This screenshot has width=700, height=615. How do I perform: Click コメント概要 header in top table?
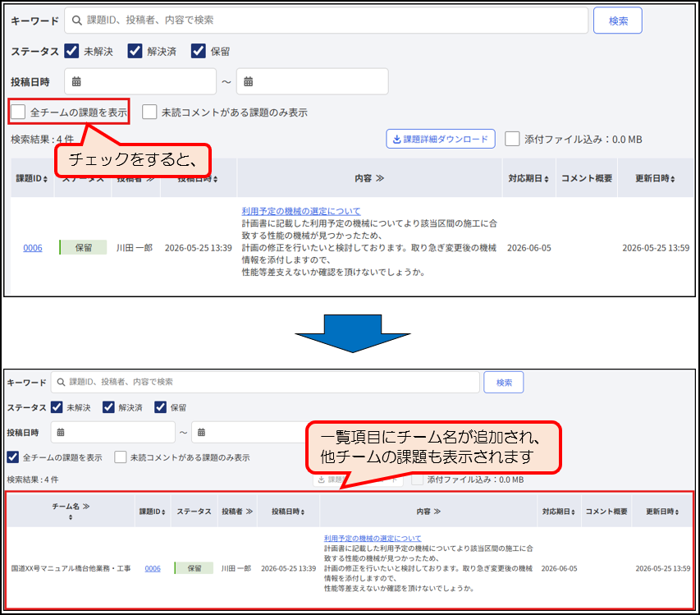pos(587,178)
